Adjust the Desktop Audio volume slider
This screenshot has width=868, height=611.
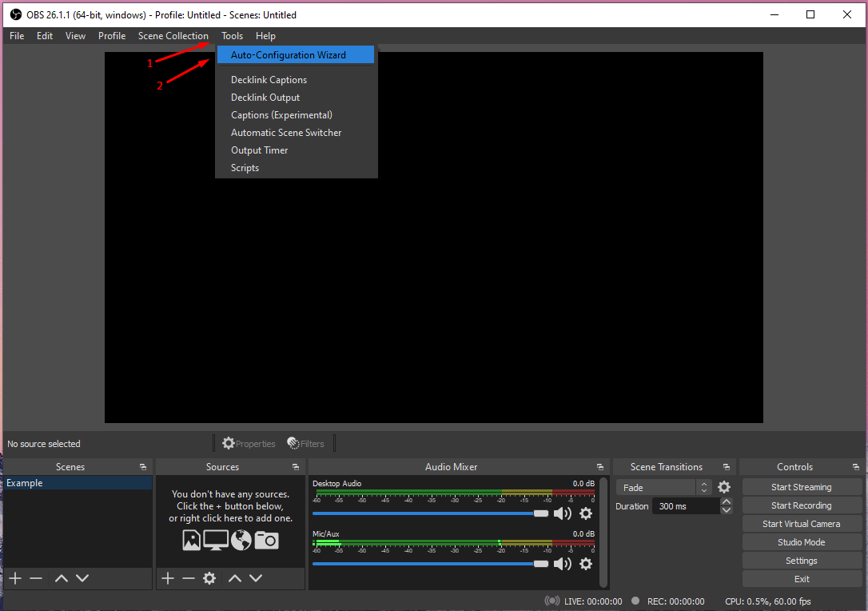click(430, 513)
